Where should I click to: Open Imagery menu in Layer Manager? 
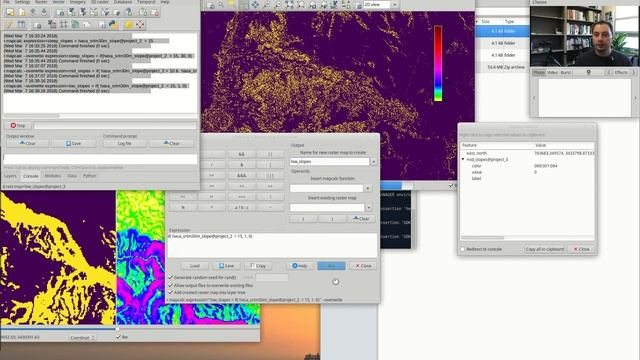(78, 2)
